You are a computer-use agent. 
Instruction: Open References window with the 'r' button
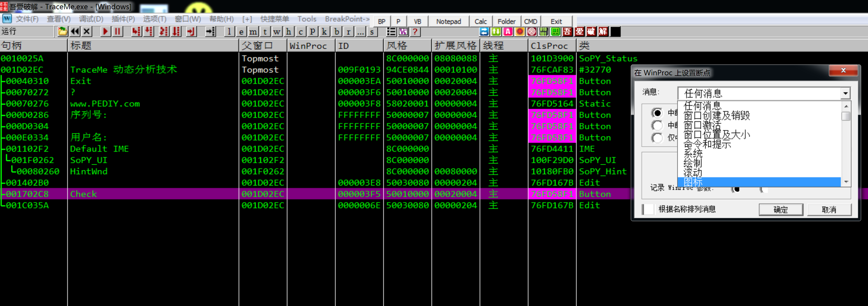click(348, 32)
